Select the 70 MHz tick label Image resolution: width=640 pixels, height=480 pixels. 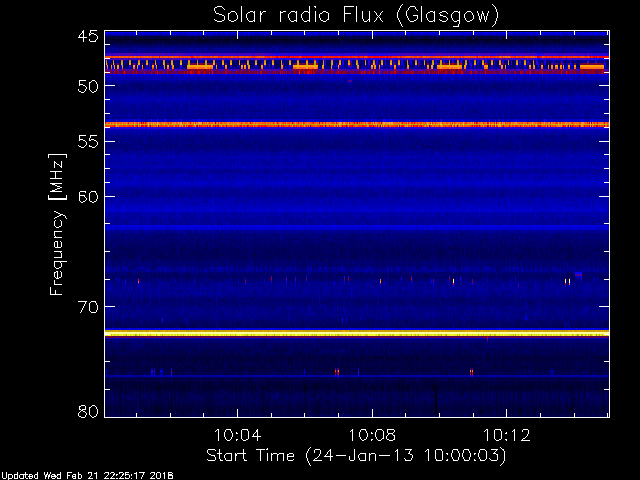point(87,307)
